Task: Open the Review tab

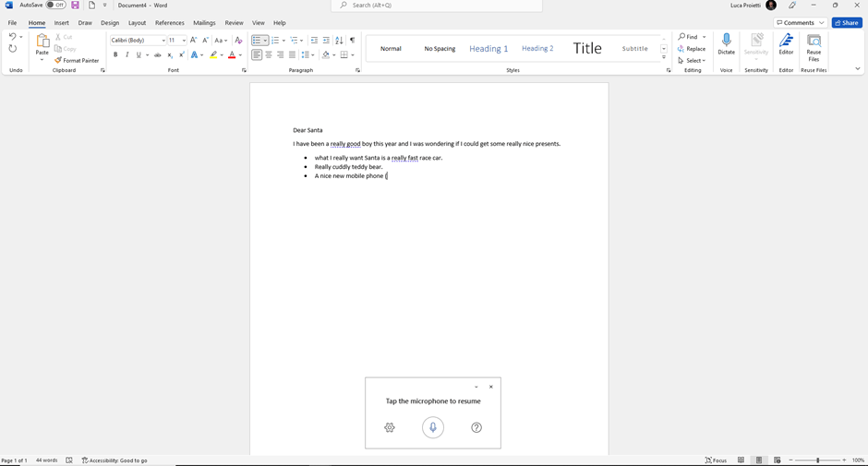Action: click(234, 23)
